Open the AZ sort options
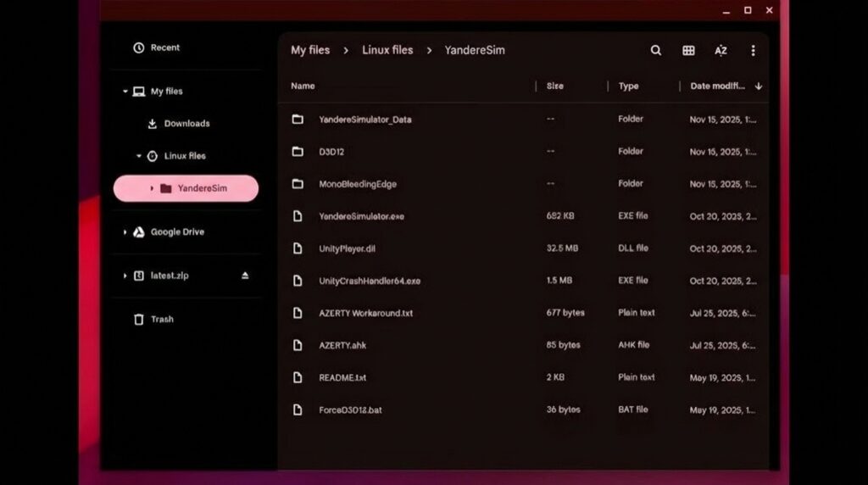 721,51
